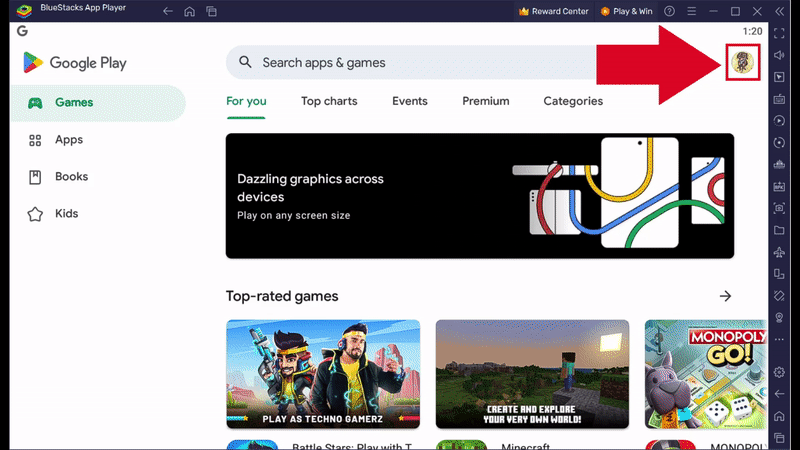Open BlueStacks settings gear in sidebar

780,372
